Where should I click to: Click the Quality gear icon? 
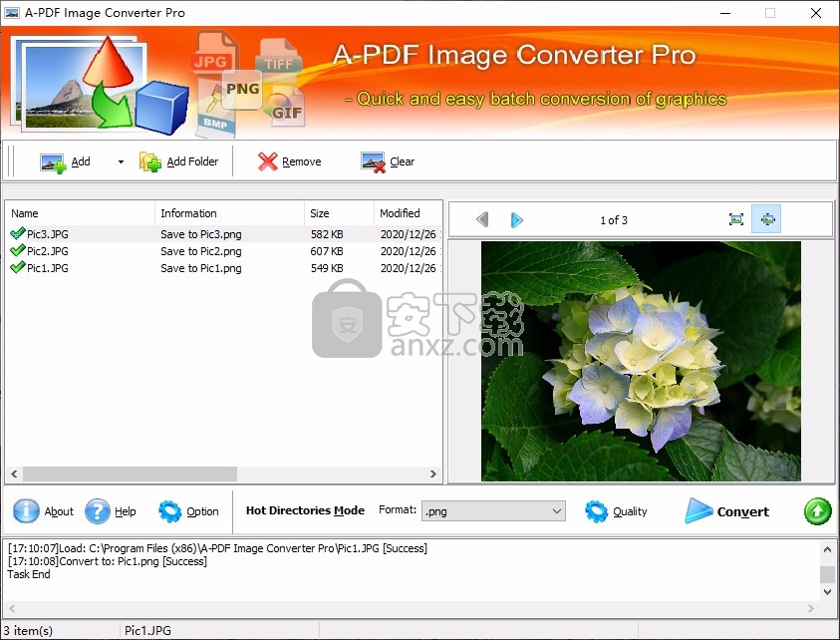pyautogui.click(x=596, y=511)
